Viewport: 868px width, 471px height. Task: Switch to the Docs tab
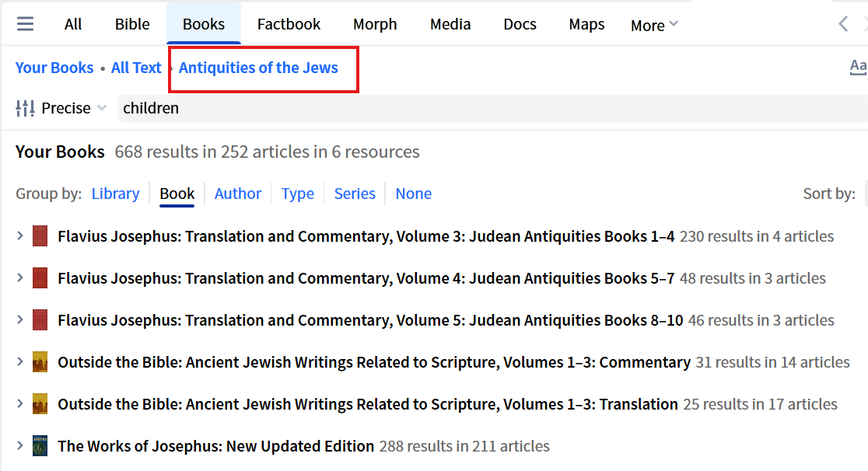(x=520, y=24)
